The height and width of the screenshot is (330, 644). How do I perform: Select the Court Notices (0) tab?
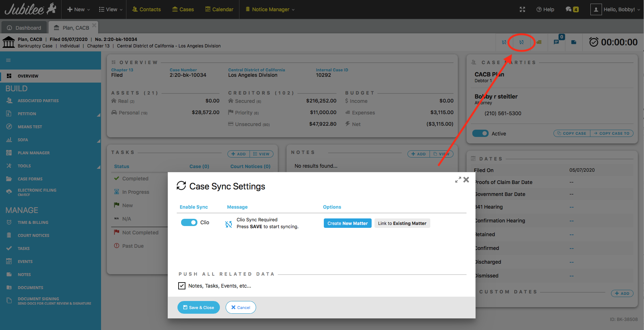(x=250, y=166)
